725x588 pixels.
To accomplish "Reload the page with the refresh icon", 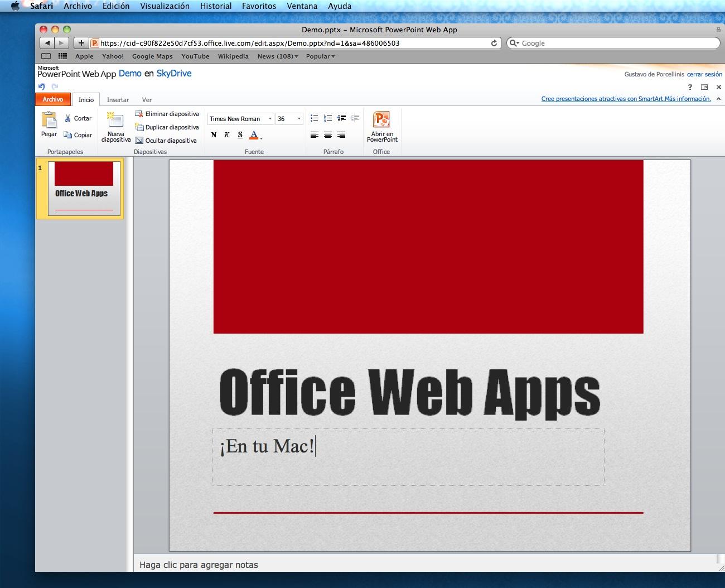I will [x=494, y=43].
